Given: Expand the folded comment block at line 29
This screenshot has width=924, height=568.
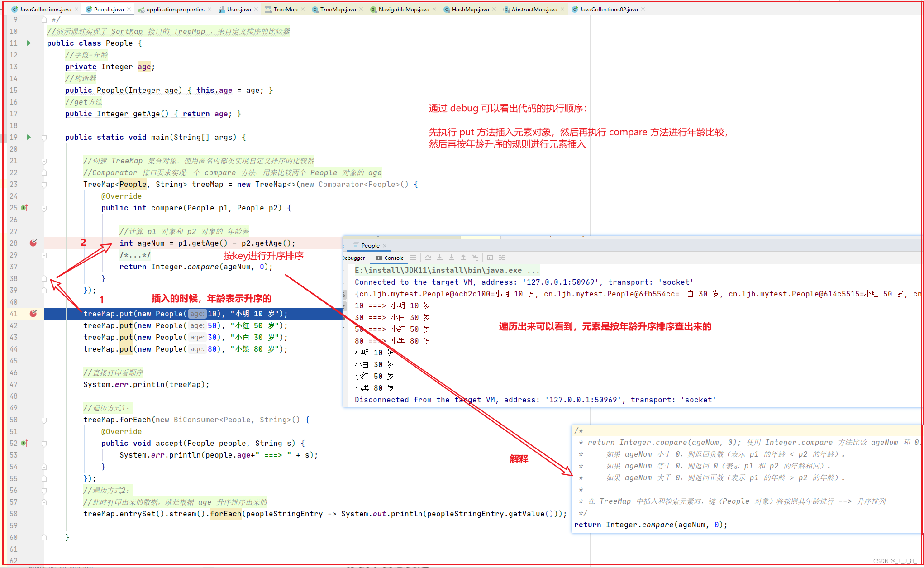Looking at the screenshot, I should [44, 255].
